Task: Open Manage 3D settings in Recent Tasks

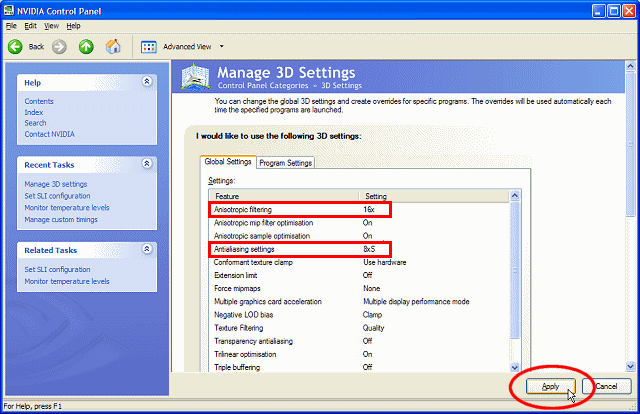Action: 56,184
